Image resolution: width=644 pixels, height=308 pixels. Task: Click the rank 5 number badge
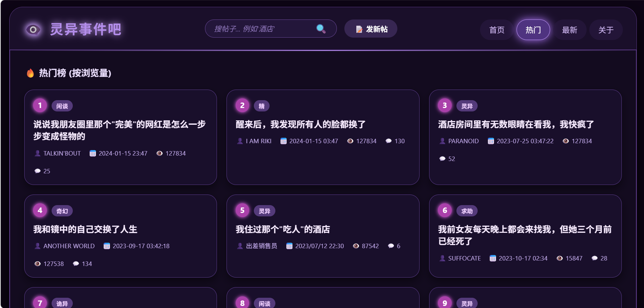(242, 210)
